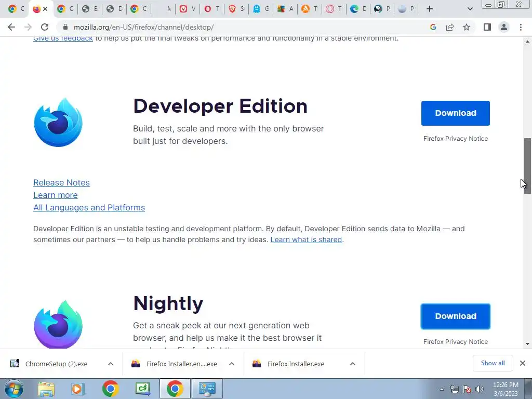Click the network icon in the system tray

coord(454,389)
